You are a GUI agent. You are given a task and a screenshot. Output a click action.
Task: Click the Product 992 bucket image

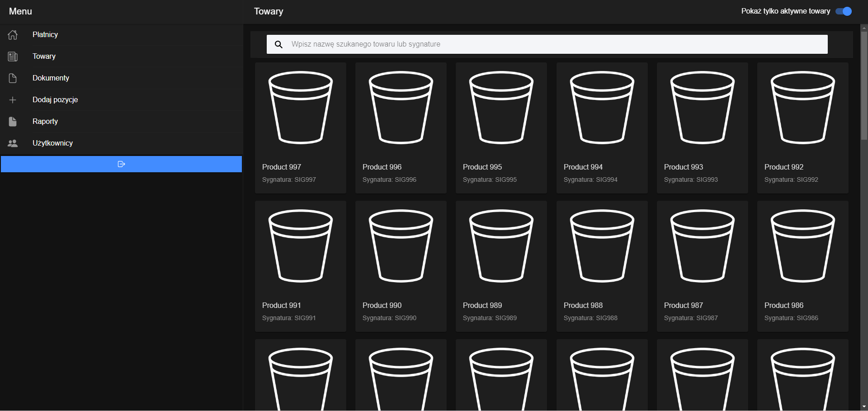coord(802,108)
